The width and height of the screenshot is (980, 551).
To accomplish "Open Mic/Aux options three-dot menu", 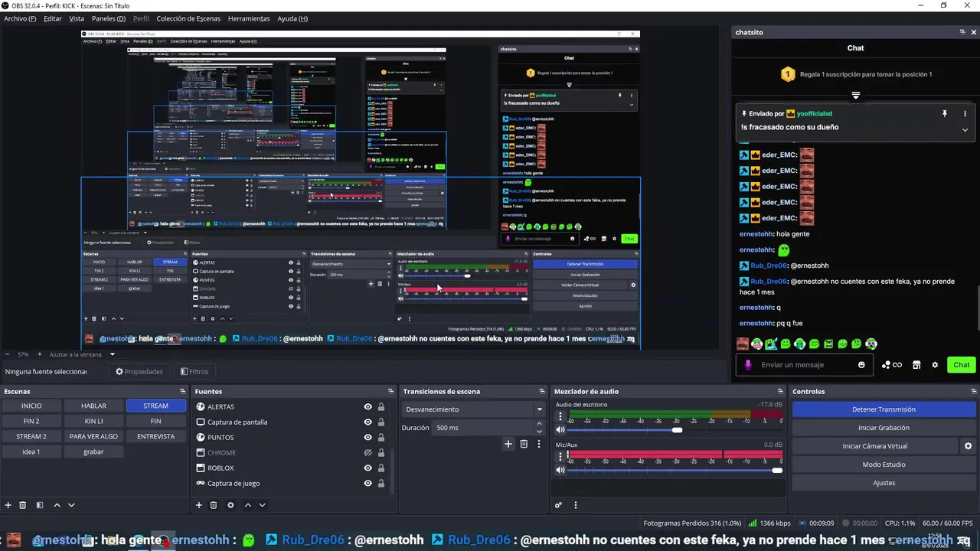I will [x=560, y=457].
